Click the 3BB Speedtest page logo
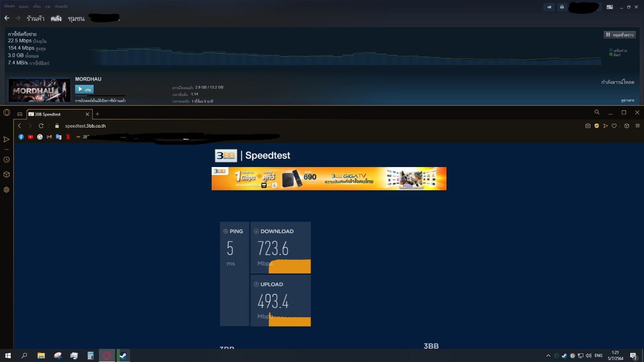The image size is (644, 362). [x=252, y=155]
